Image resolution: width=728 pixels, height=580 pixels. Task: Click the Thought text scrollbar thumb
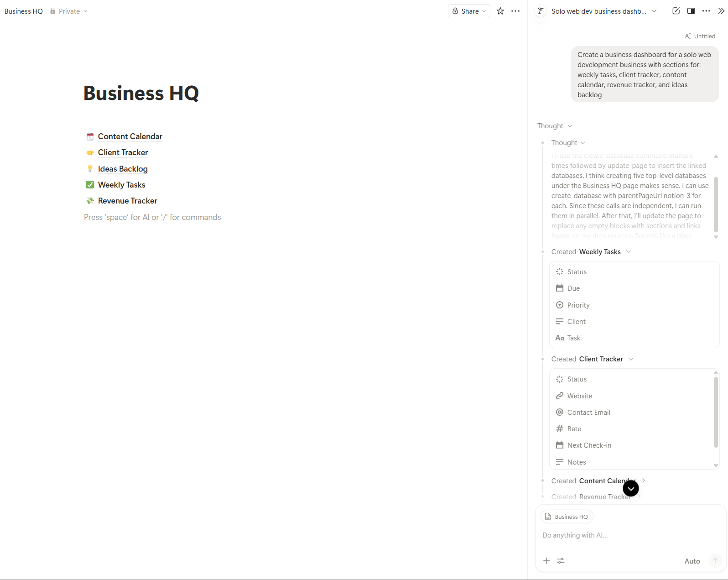716,204
